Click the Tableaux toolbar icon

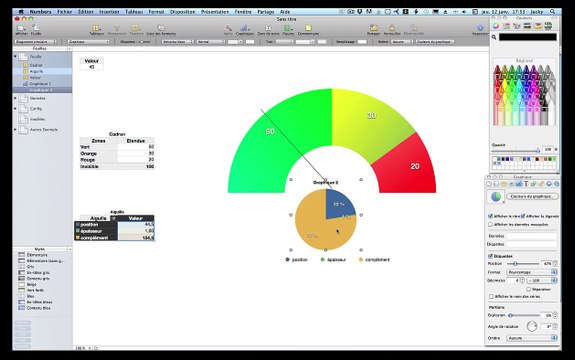point(96,30)
